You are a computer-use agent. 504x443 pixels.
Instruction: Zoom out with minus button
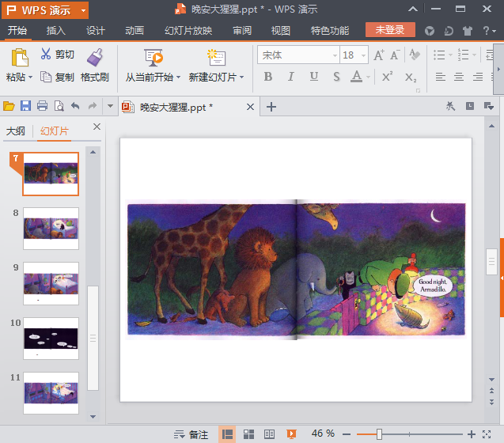[x=347, y=434]
